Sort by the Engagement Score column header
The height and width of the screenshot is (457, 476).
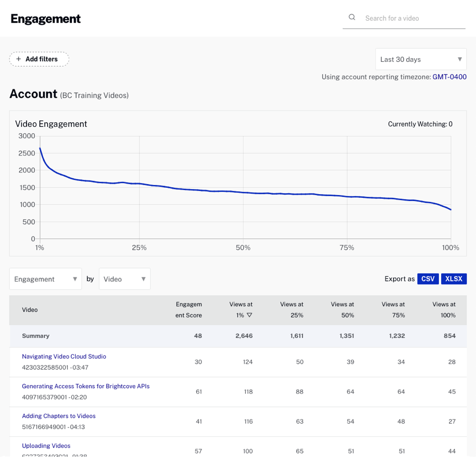pyautogui.click(x=189, y=309)
